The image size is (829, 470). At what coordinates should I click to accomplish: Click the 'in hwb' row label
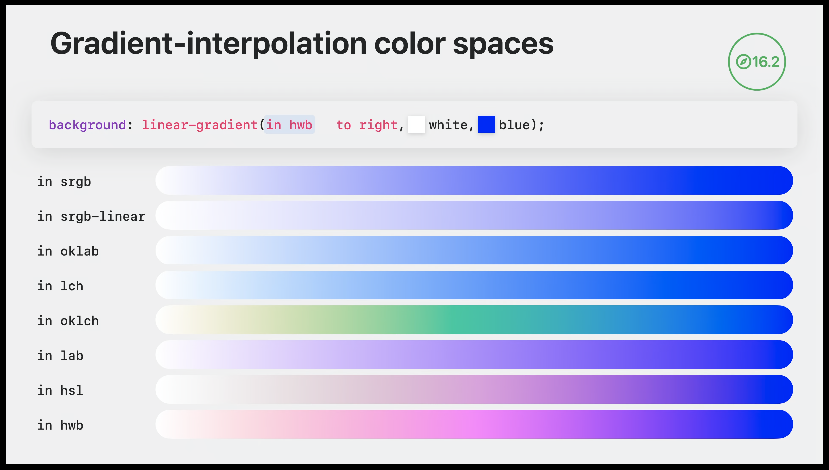point(60,426)
